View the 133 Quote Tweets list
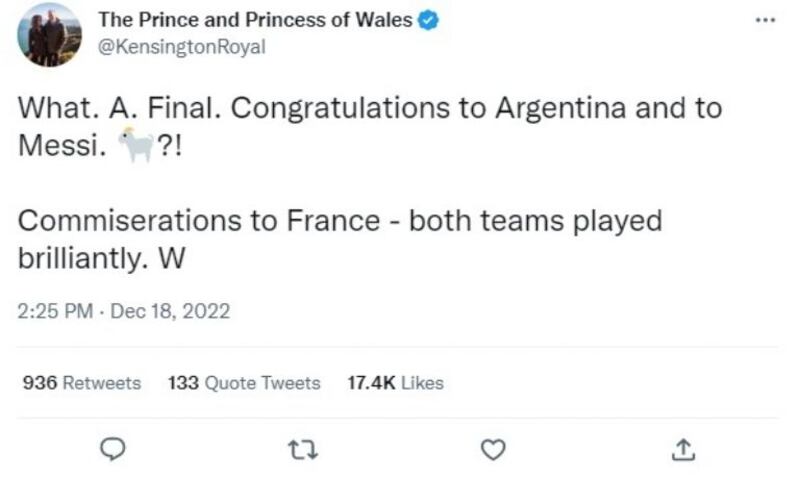This screenshot has height=478, width=800. pos(244,383)
